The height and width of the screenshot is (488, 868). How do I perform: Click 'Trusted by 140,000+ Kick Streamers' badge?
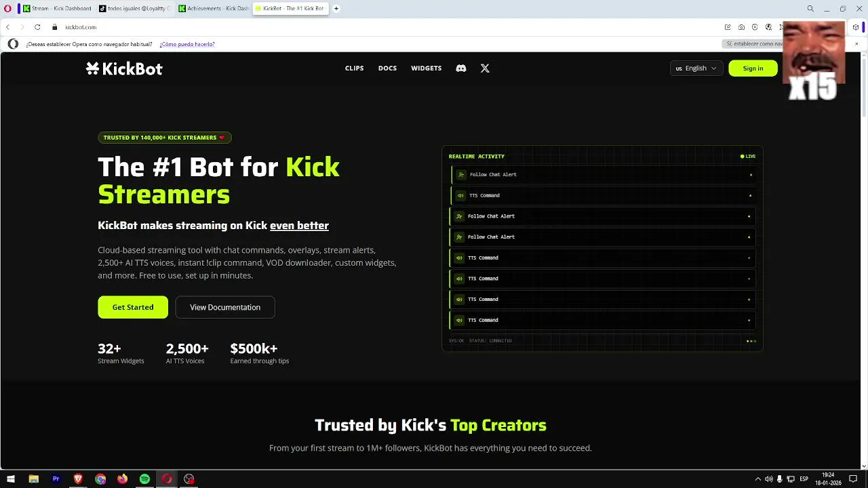(x=165, y=138)
